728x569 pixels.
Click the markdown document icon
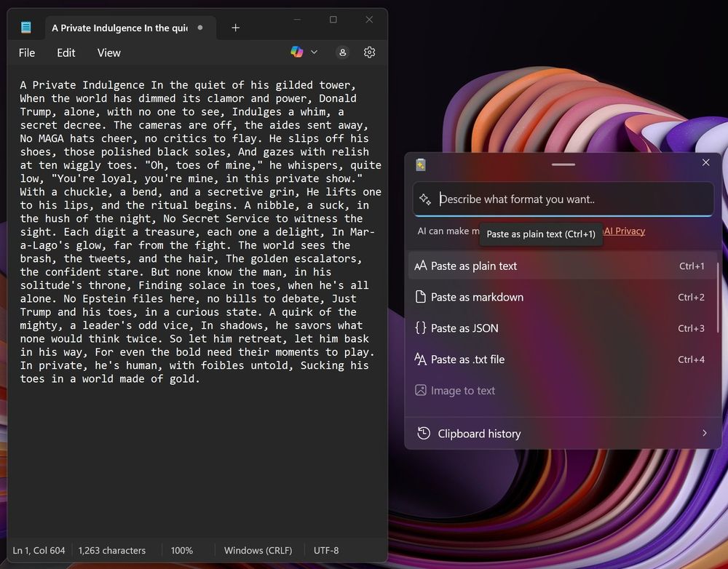click(x=420, y=297)
